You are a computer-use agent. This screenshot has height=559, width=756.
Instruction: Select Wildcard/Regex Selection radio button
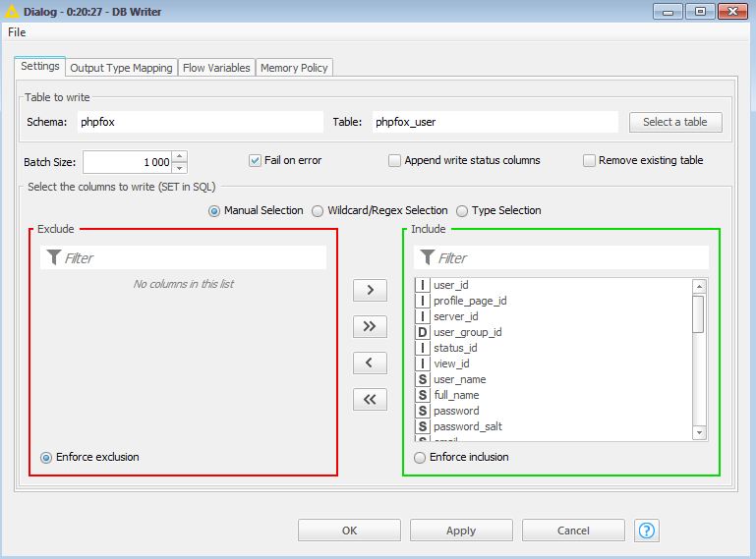pos(318,210)
